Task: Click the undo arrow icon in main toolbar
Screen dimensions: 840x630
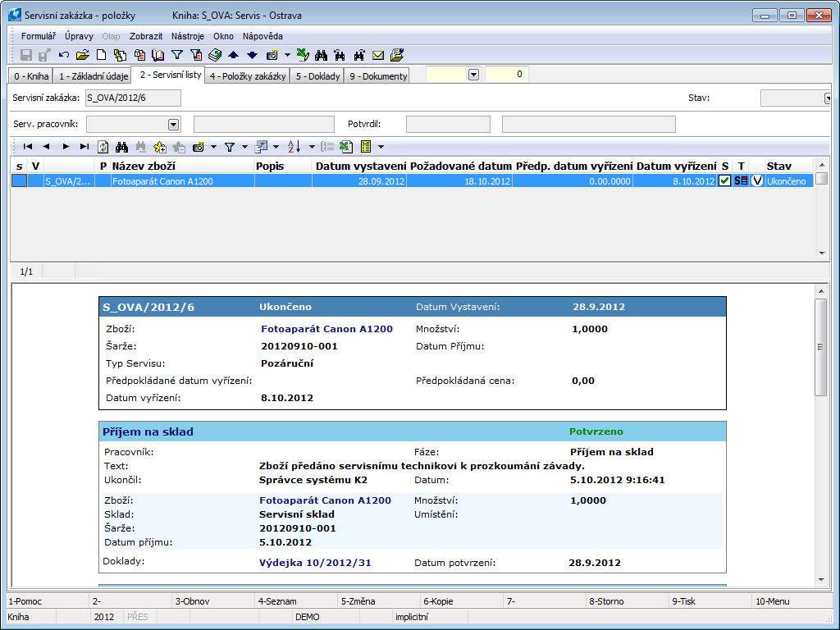Action: 64,55
